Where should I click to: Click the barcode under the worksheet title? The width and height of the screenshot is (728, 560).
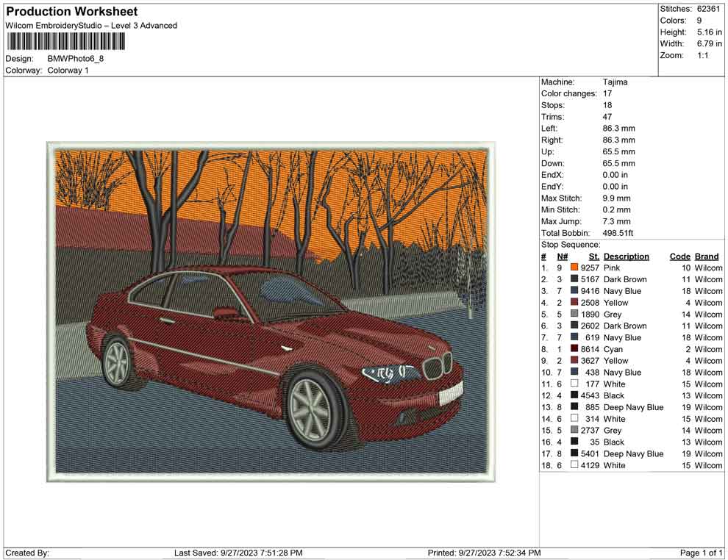65,41
